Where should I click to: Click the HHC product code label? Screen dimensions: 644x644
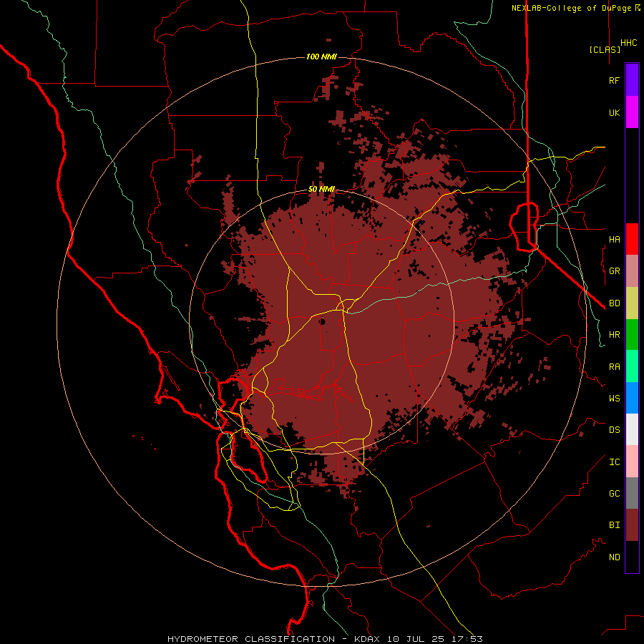pyautogui.click(x=629, y=43)
